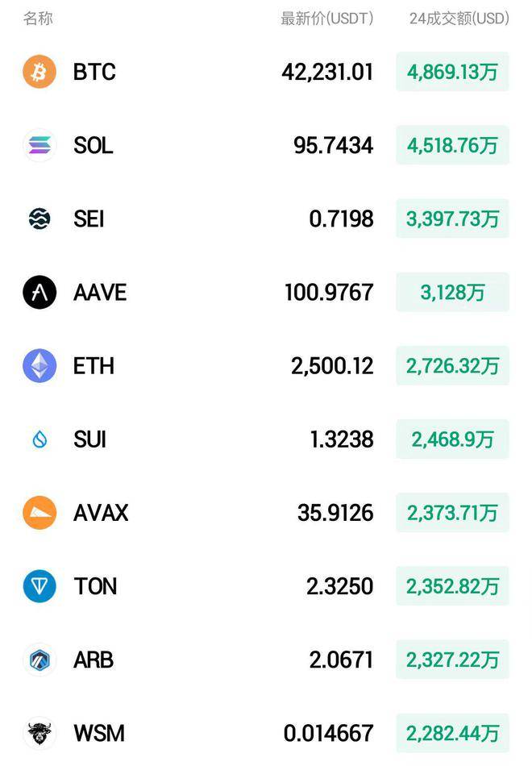Sort by 最新价(USDT) column header

click(x=326, y=19)
